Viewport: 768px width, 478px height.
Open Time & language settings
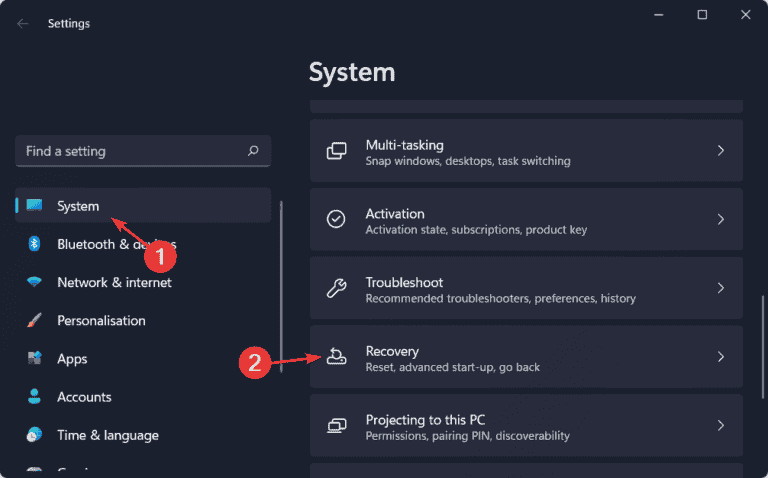(x=107, y=435)
